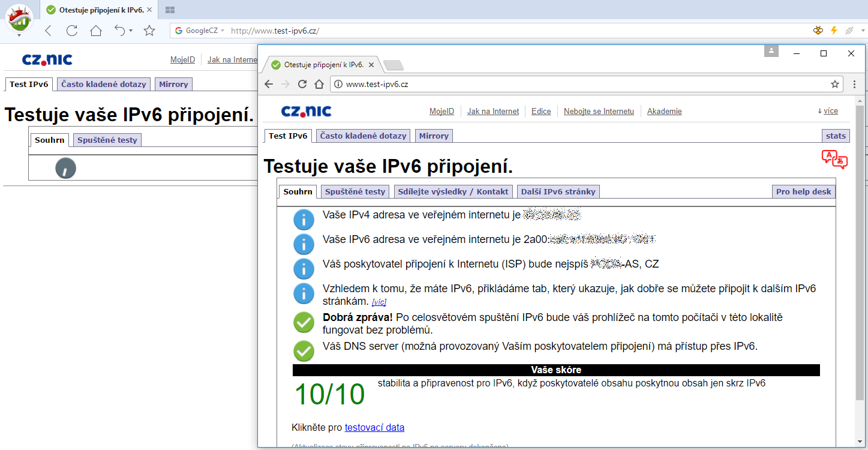Open the Chrome three-dot menu
Screen dimensions: 868x450
click(x=855, y=84)
